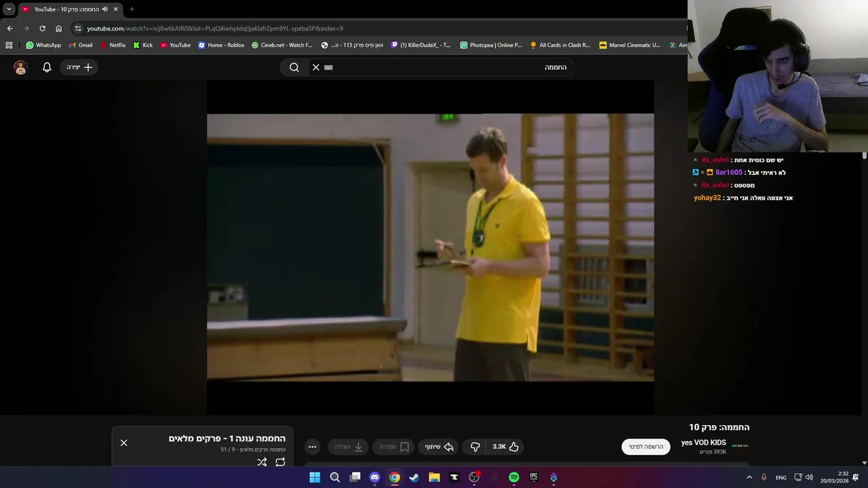Mute the tab using speaker icon
This screenshot has width=868, height=488.
pos(104,9)
